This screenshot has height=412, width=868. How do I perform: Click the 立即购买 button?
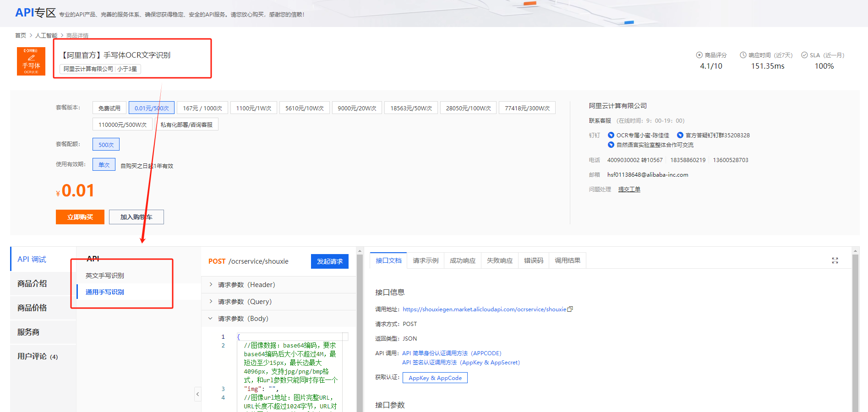pyautogui.click(x=80, y=217)
